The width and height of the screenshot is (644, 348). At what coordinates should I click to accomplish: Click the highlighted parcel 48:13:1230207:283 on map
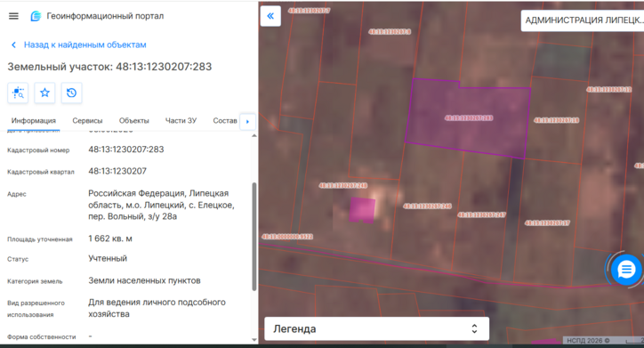(468, 118)
